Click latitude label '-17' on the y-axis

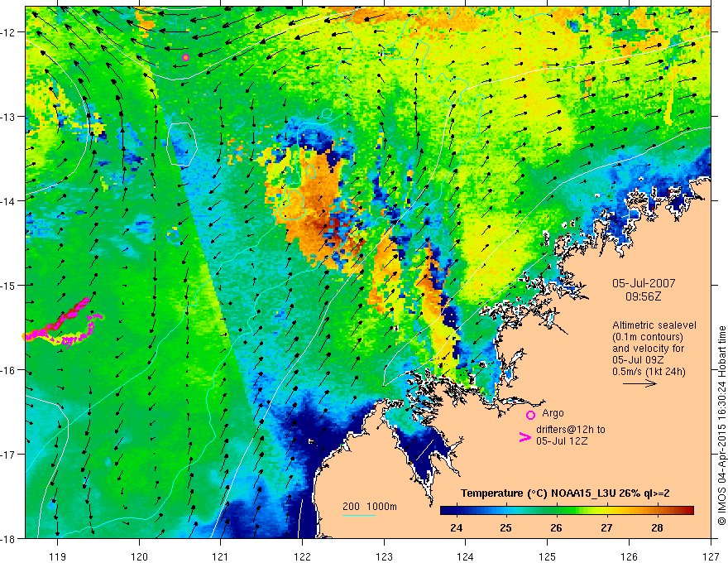click(x=8, y=455)
